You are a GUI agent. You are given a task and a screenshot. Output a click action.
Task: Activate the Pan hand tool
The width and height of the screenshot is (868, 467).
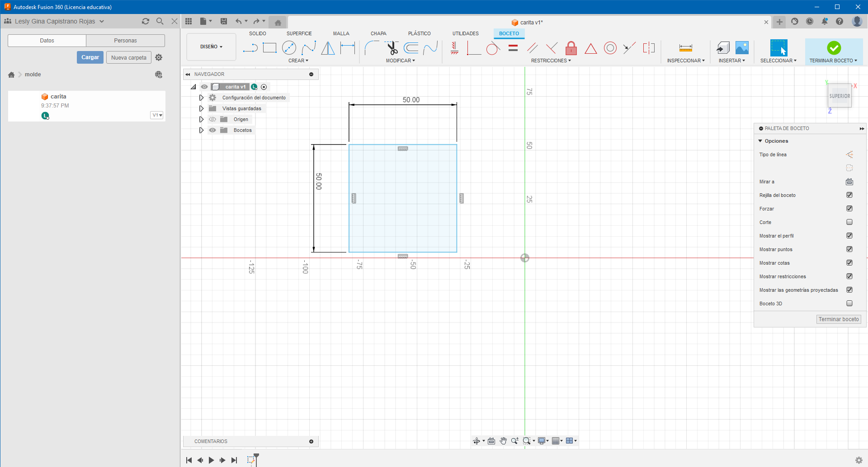pos(503,441)
